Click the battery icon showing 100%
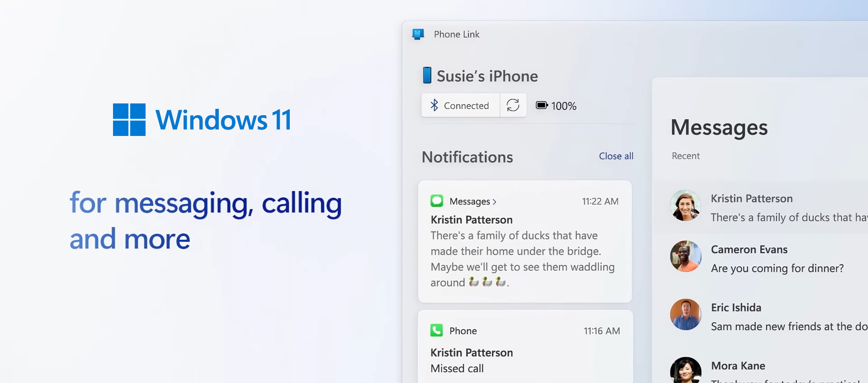868x383 pixels. coord(542,105)
